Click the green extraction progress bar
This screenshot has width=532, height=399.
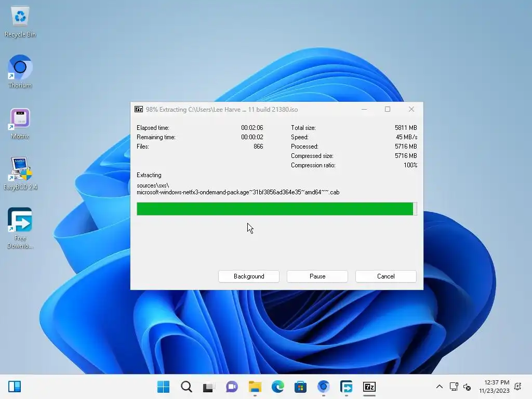pos(277,209)
